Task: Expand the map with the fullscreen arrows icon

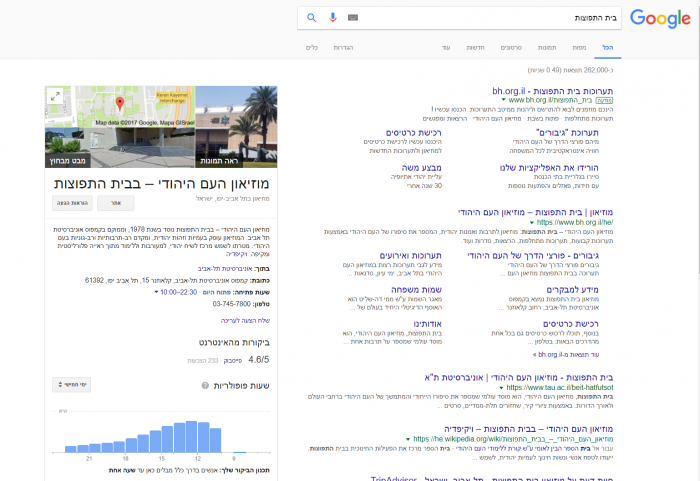Action: (x=55, y=96)
